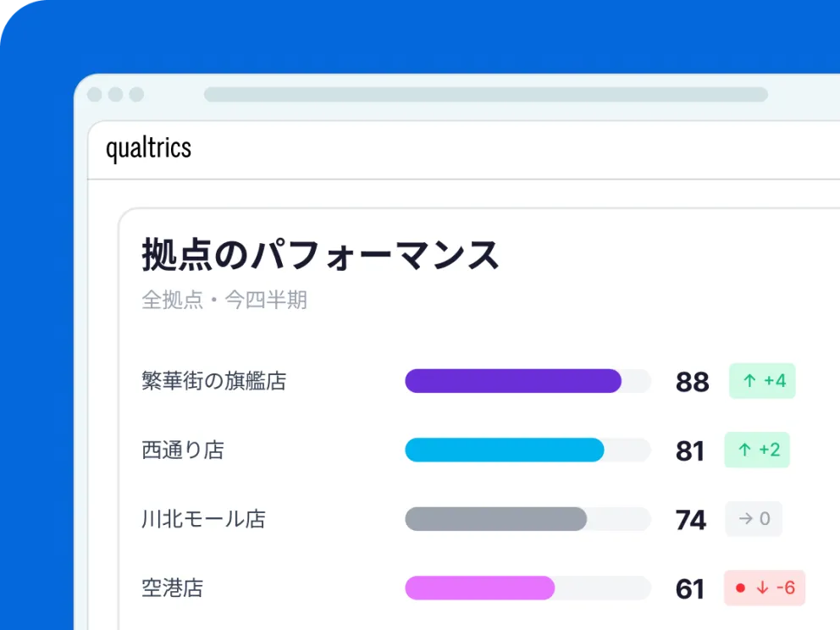The height and width of the screenshot is (630, 840).
Task: Click the qualtrics logo
Action: pyautogui.click(x=148, y=148)
